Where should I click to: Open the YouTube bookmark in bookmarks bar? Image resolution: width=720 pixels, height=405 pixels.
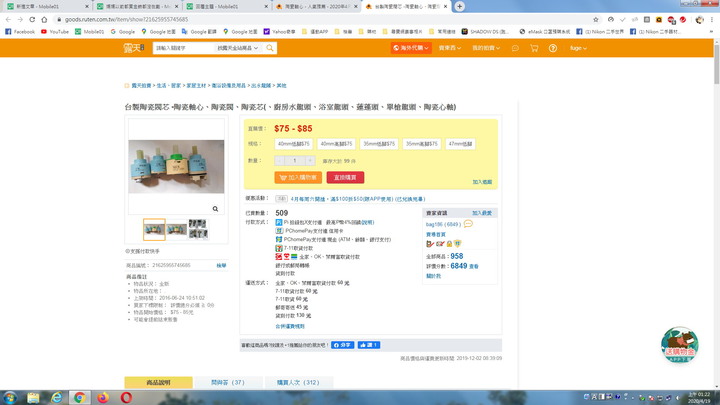point(55,32)
